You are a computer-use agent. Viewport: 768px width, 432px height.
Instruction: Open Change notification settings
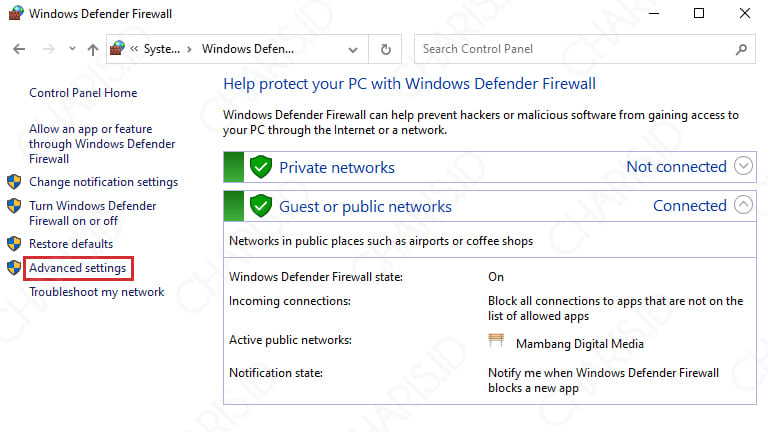pyautogui.click(x=103, y=182)
